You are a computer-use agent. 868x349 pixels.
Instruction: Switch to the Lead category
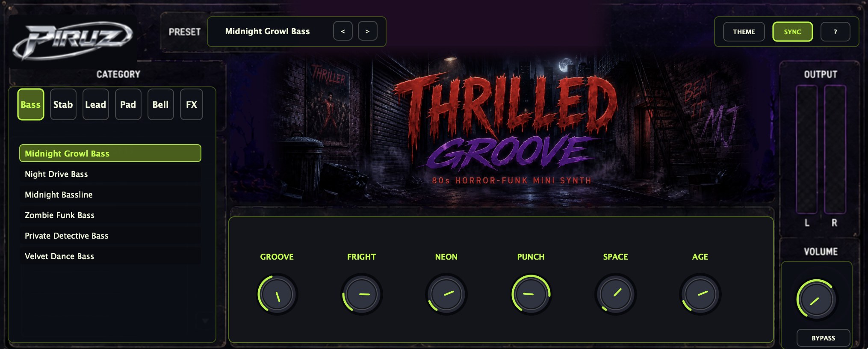point(96,104)
